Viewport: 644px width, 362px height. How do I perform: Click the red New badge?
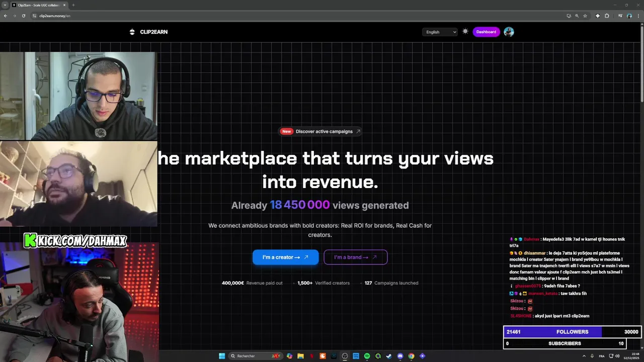coord(286,131)
